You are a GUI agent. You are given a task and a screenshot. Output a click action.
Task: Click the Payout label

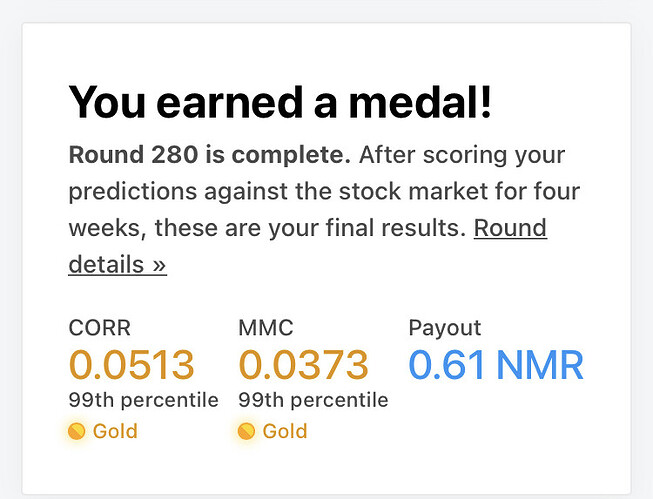tap(445, 328)
